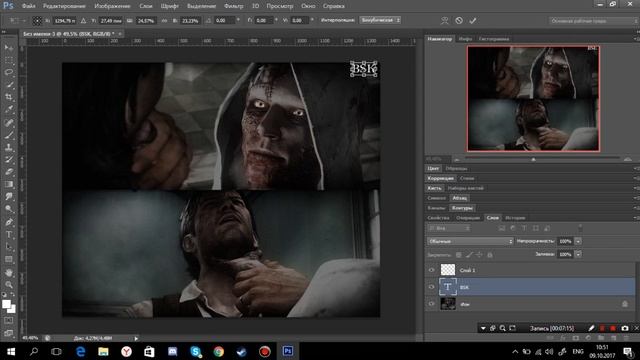Pause recording with the red pause button
The width and height of the screenshot is (640, 360).
pos(602,328)
